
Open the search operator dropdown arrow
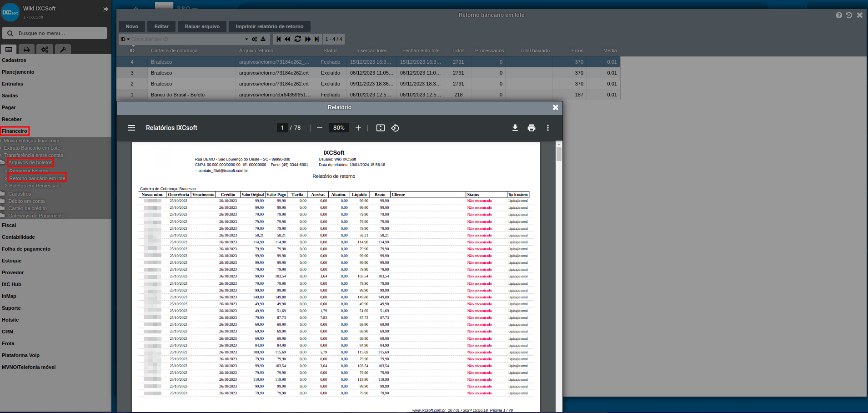pos(246,39)
